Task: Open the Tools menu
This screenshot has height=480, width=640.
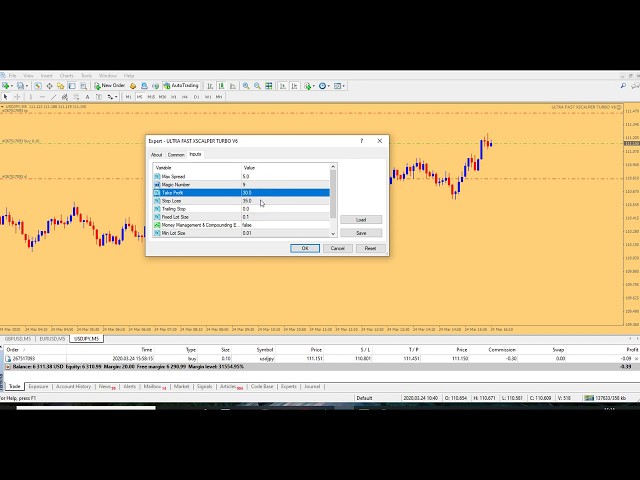Action: click(x=87, y=75)
